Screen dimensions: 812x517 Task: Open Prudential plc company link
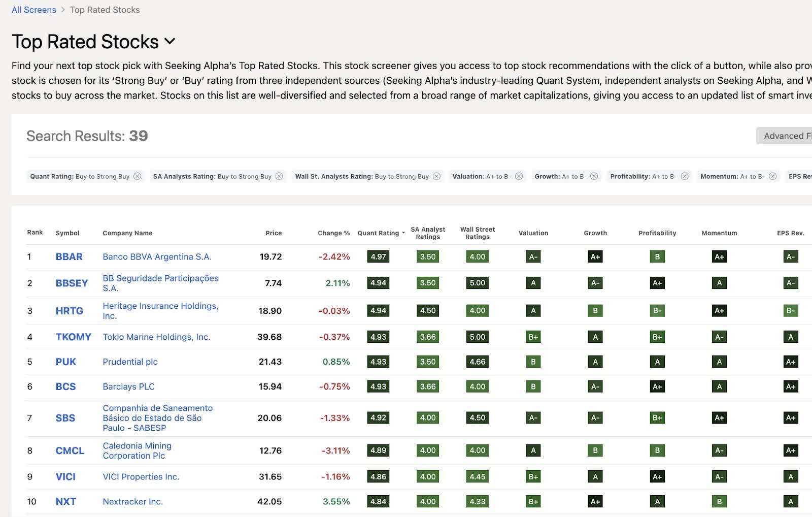[x=130, y=362]
